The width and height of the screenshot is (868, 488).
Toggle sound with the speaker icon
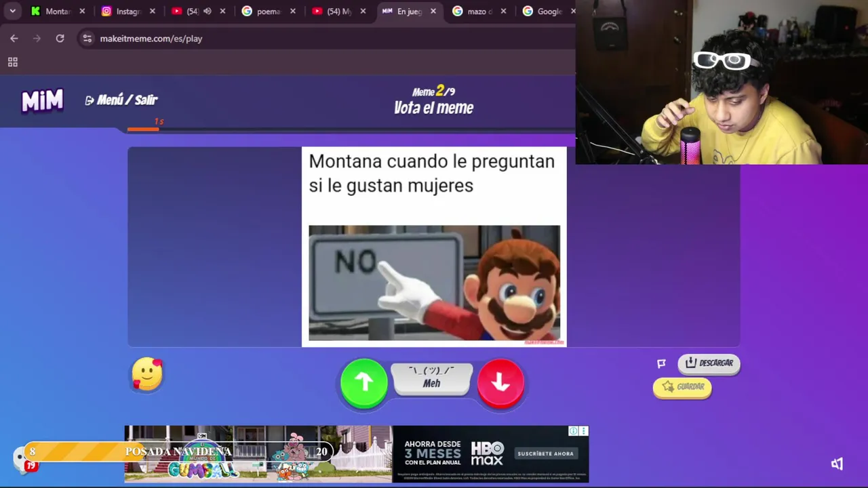click(x=837, y=464)
